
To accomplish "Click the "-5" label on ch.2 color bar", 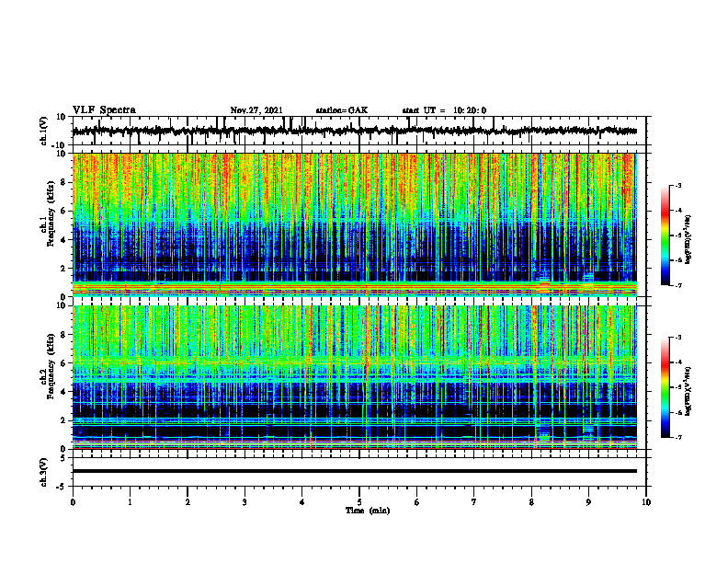I will pyautogui.click(x=678, y=387).
